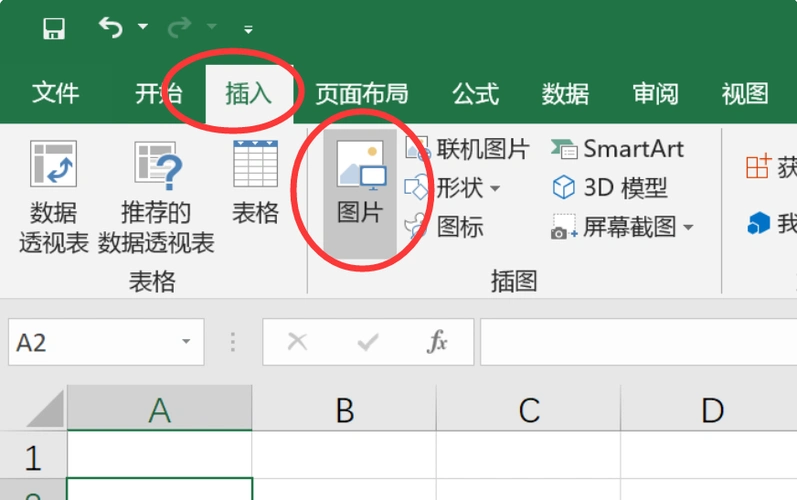Click inside the formula bar
797x500 pixels.
(x=638, y=342)
